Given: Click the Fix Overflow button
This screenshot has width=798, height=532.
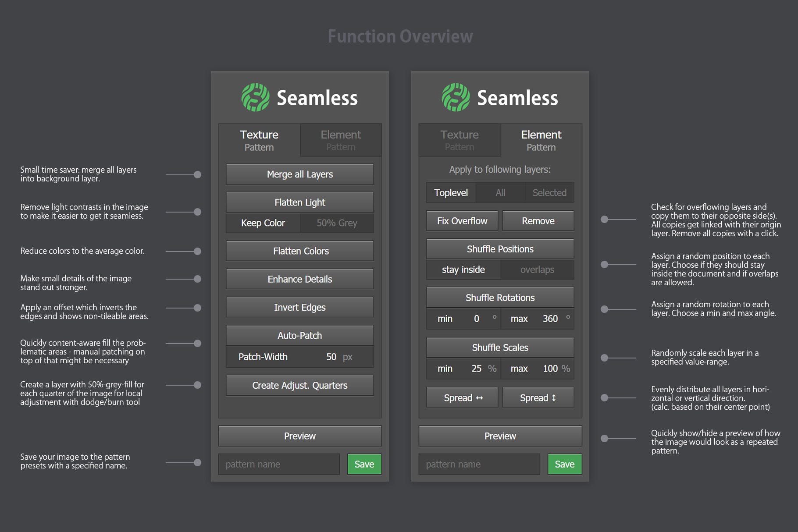Looking at the screenshot, I should pyautogui.click(x=462, y=221).
